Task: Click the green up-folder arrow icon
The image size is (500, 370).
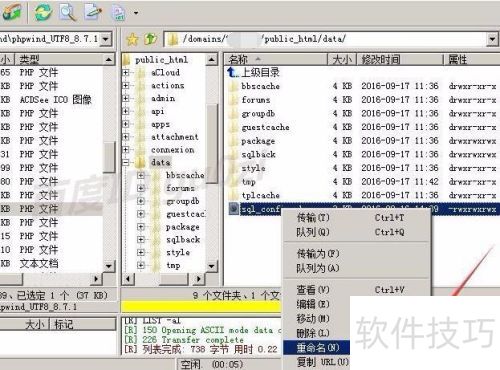Action: (x=151, y=39)
